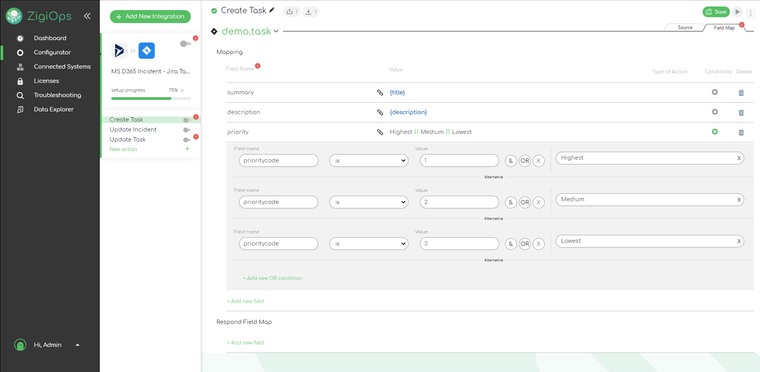Open Data Explorer in the sidebar
This screenshot has height=372, width=760.
coord(53,110)
